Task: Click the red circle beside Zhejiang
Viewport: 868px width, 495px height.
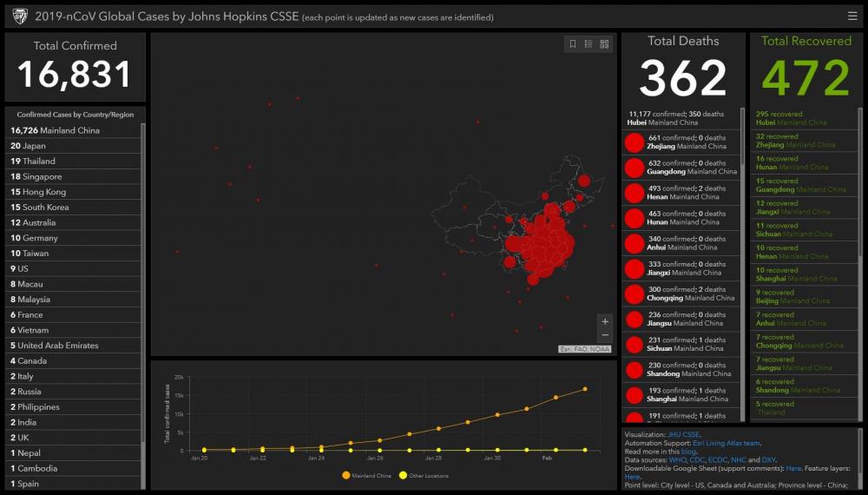Action: [635, 142]
